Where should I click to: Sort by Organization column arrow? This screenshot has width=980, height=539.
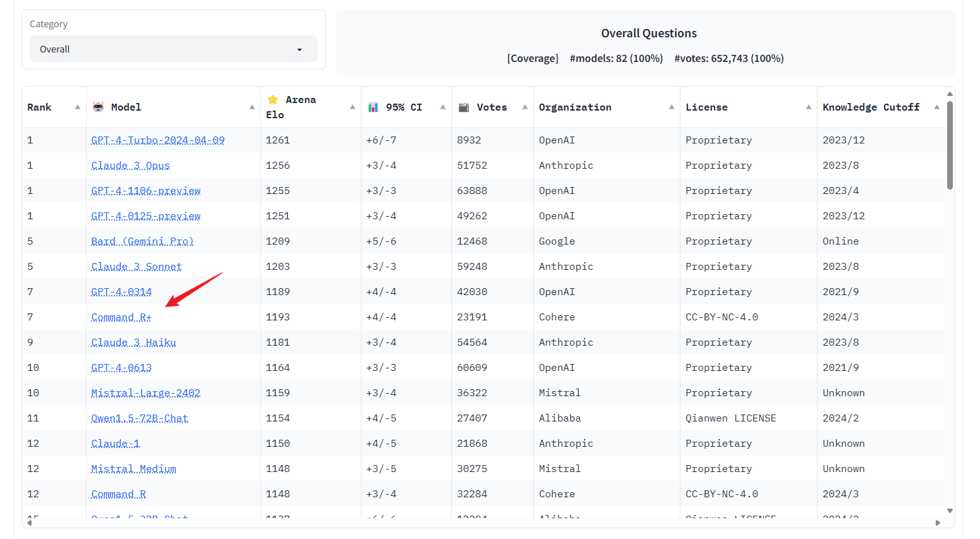(x=672, y=107)
